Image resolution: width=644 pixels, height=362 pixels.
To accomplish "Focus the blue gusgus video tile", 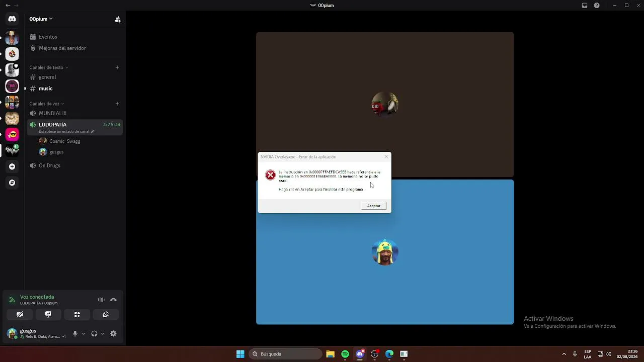I will tap(385, 252).
